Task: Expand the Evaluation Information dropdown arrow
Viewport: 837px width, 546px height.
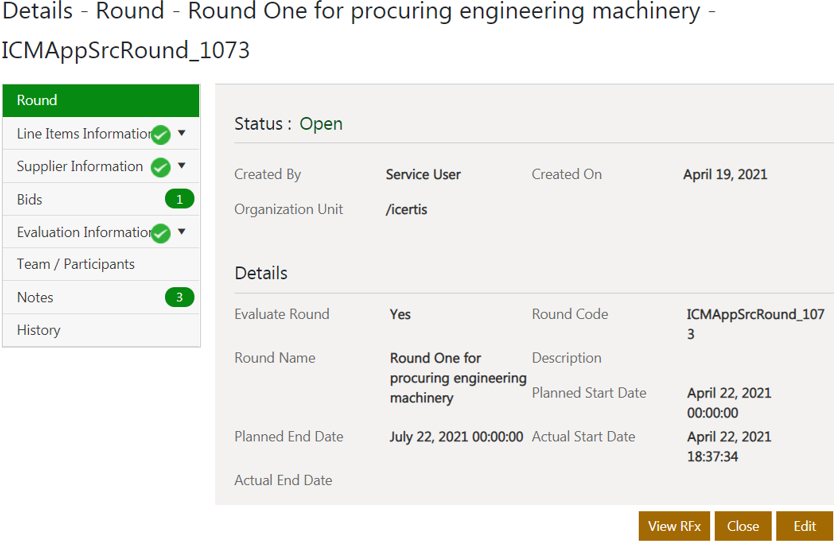Action: (x=182, y=232)
